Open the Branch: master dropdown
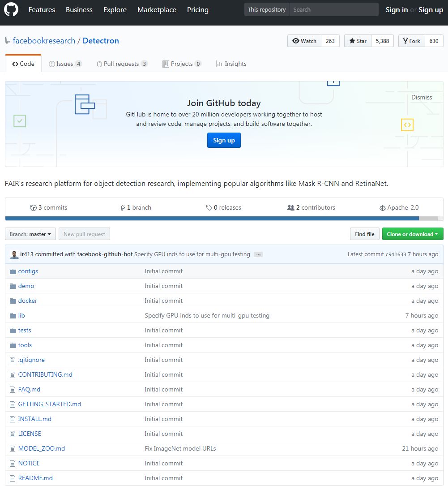448x486 pixels. coord(30,234)
